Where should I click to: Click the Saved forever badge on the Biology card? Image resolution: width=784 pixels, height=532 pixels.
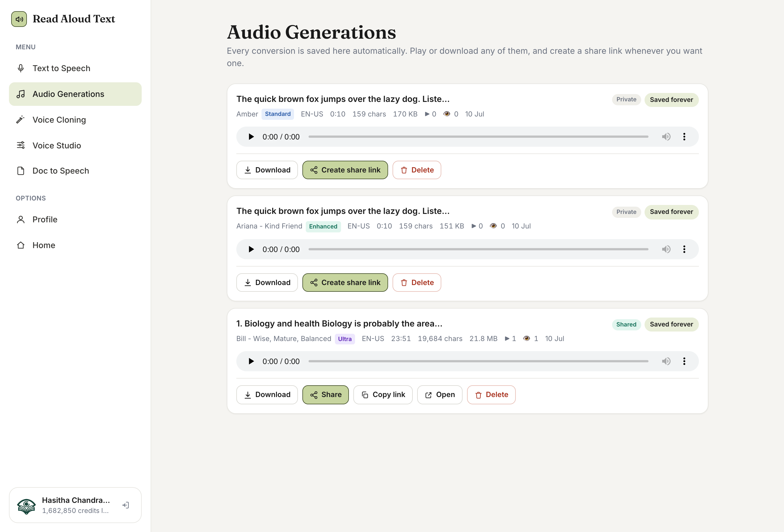(x=671, y=325)
